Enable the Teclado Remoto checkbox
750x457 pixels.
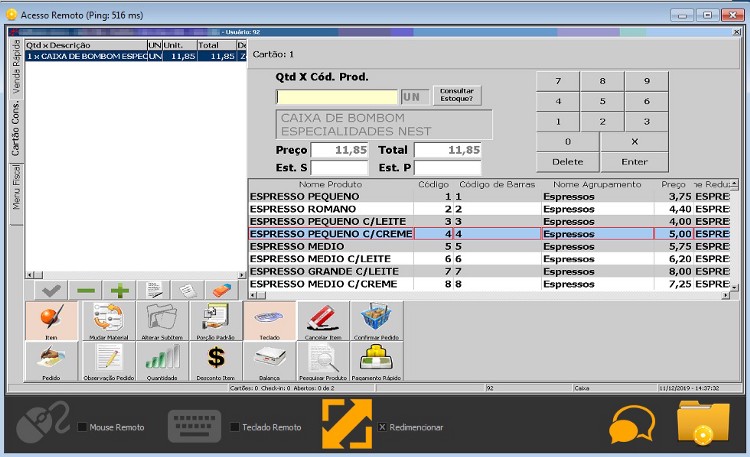coord(235,427)
